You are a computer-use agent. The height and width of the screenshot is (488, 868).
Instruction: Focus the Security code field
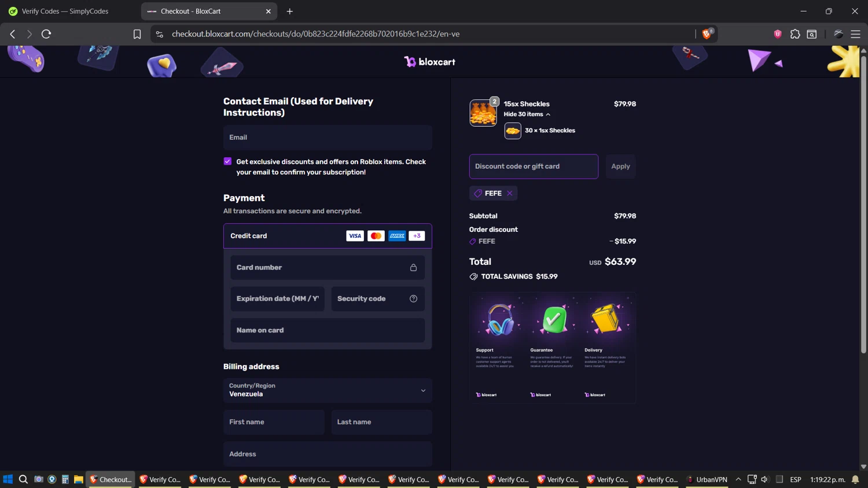[x=378, y=299]
